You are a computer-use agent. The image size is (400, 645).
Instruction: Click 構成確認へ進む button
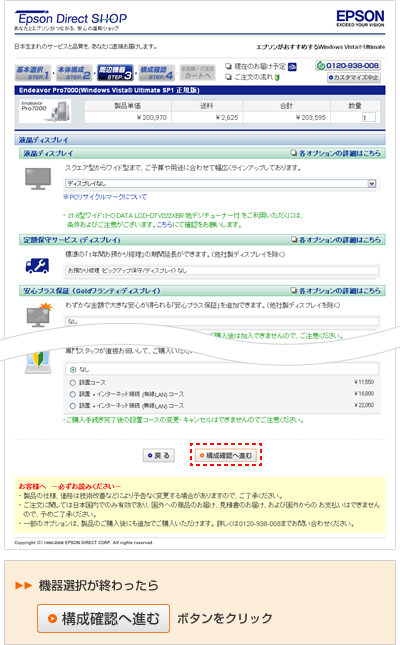point(226,455)
